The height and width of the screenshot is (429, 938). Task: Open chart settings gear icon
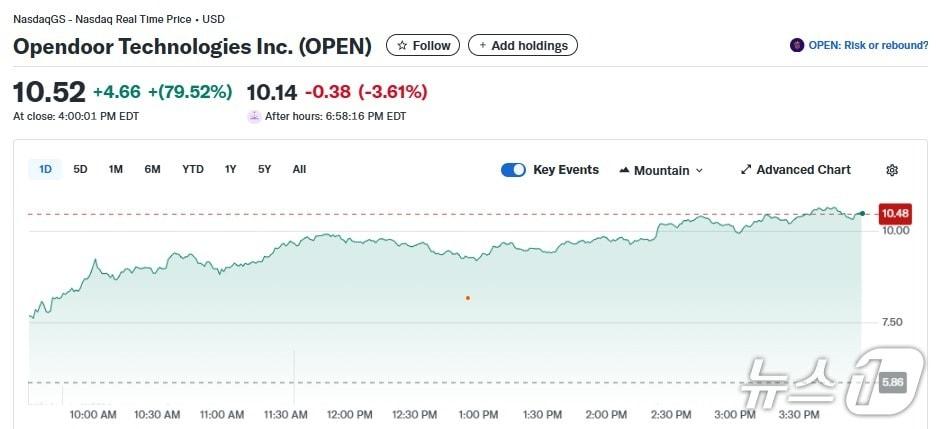point(892,170)
